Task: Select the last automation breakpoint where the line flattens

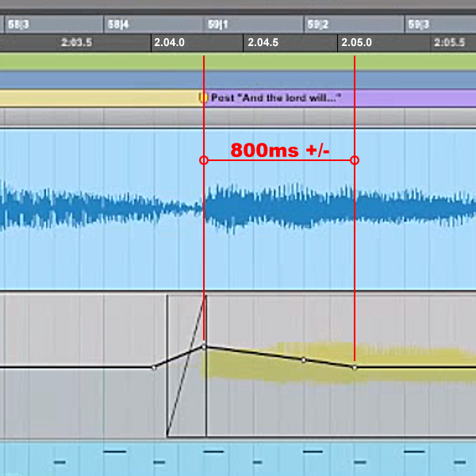Action: (355, 367)
